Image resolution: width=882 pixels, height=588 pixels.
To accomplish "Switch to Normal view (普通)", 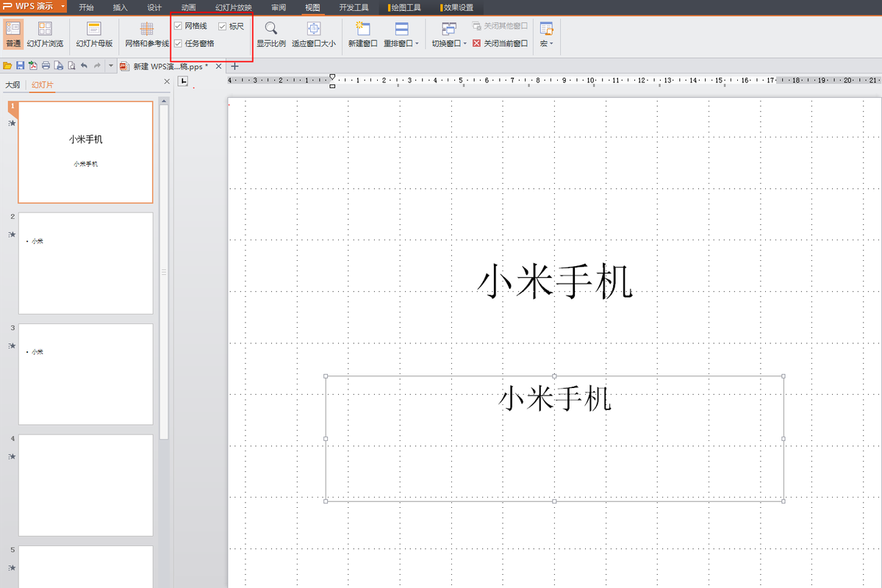I will tap(12, 35).
